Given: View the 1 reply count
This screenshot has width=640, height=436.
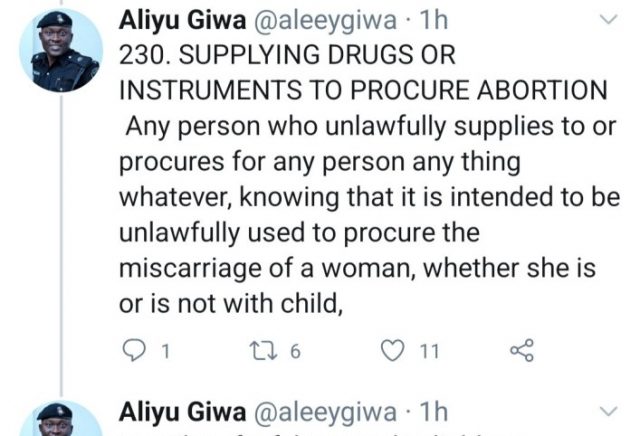Looking at the screenshot, I should click(165, 351).
